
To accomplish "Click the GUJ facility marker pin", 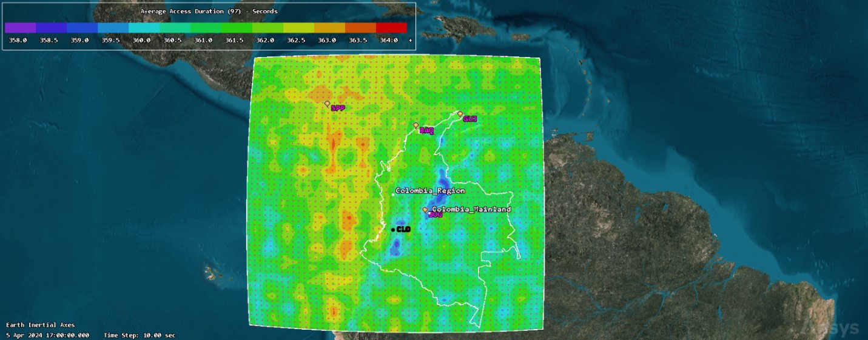I will 460,114.
